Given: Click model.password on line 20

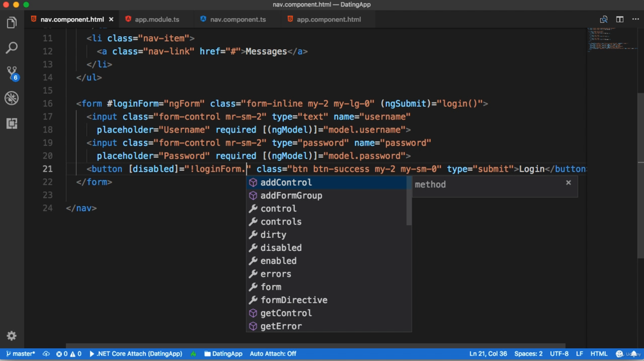Looking at the screenshot, I should pyautogui.click(x=365, y=156).
